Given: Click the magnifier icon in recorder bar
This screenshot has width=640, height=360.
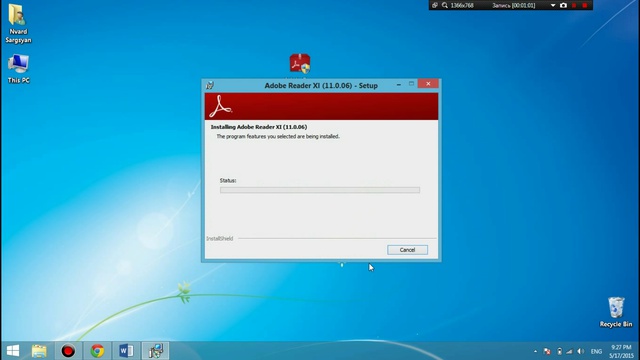Looking at the screenshot, I should click(x=444, y=5).
